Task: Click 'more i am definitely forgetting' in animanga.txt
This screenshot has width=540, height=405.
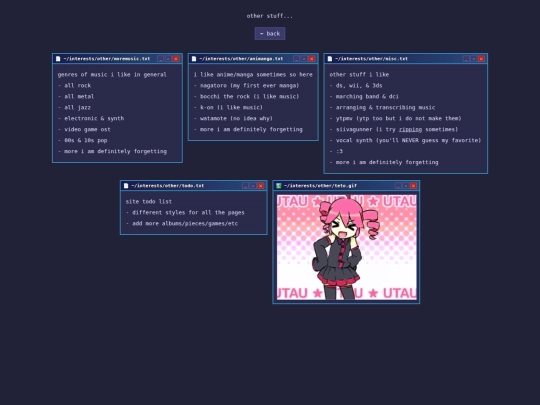Action: [248, 129]
